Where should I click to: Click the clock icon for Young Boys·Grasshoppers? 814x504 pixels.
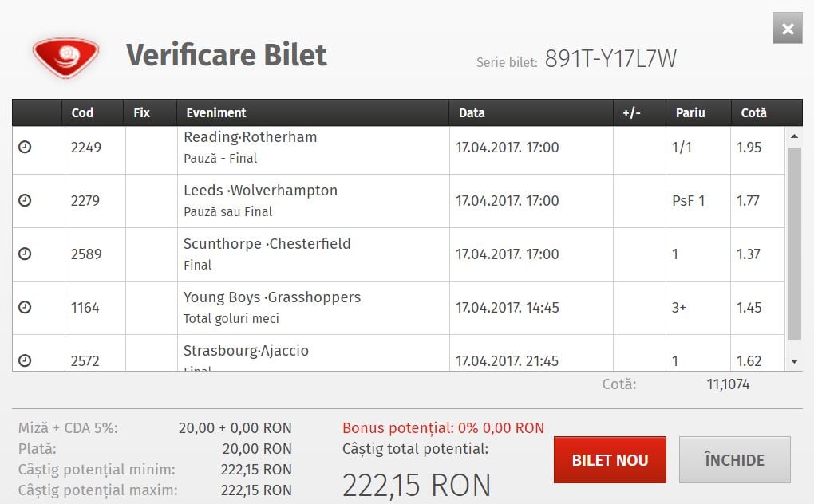[25, 308]
